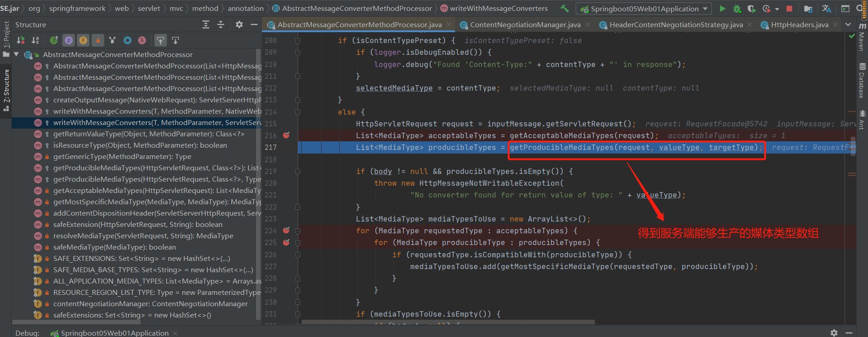This screenshot has width=868, height=337.
Task: Toggle Autoscroll to Source icon
Action: pos(161,40)
